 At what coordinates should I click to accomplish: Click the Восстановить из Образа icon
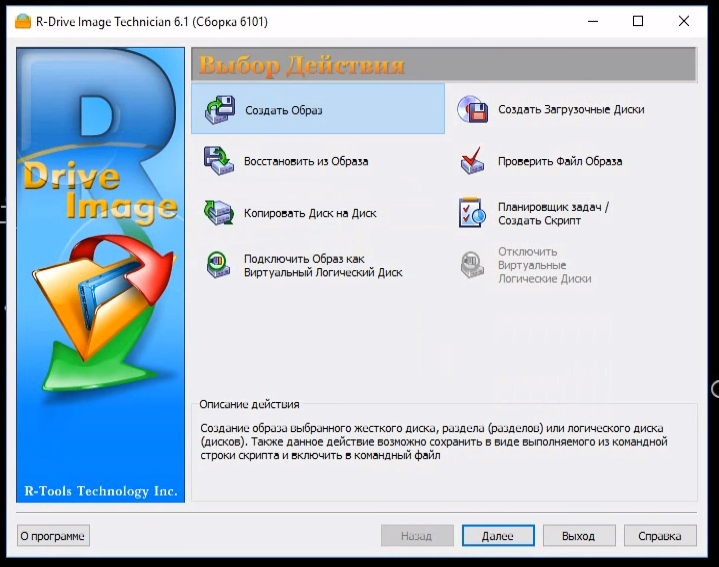click(x=219, y=161)
